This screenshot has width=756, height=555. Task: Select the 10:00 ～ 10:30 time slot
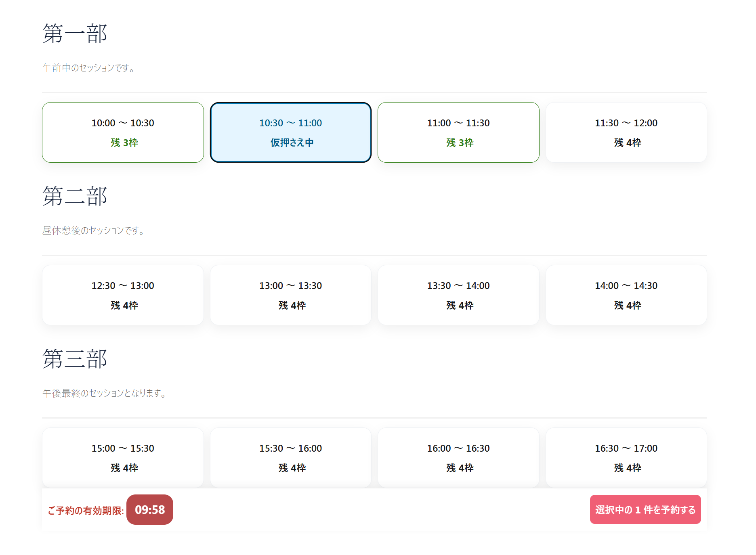tap(123, 132)
